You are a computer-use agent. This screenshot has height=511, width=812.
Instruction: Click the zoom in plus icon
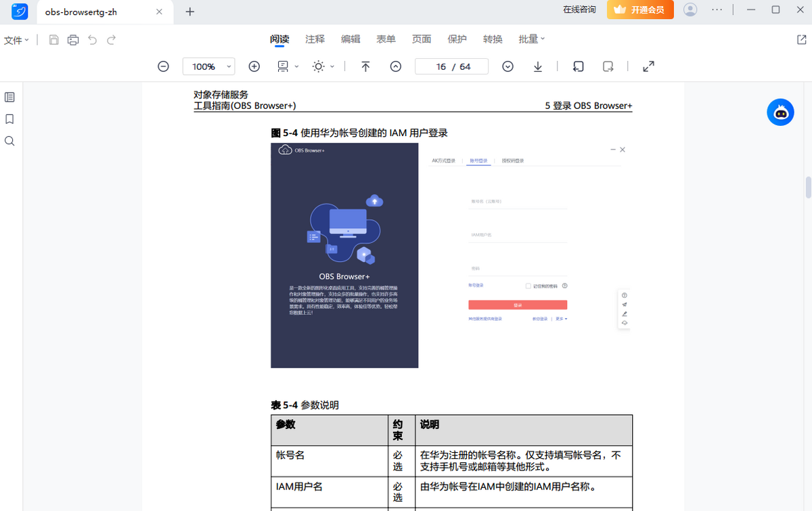254,66
